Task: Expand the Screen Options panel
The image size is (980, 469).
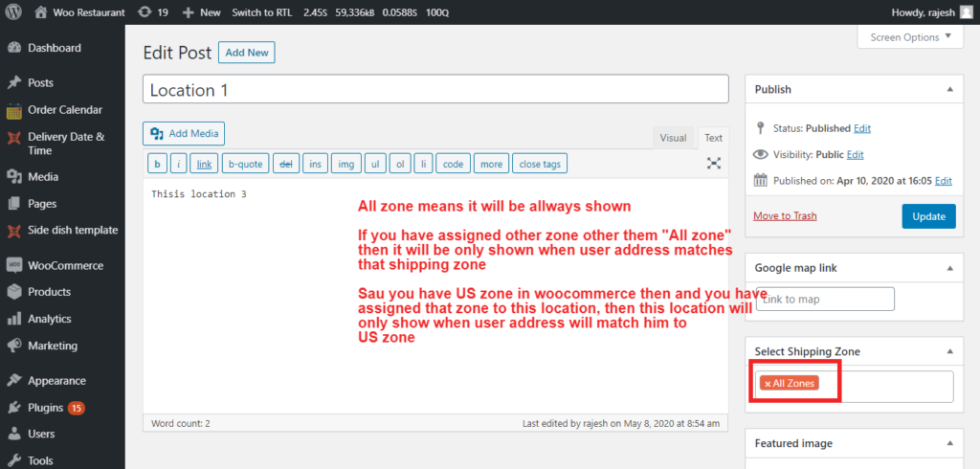Action: point(909,37)
